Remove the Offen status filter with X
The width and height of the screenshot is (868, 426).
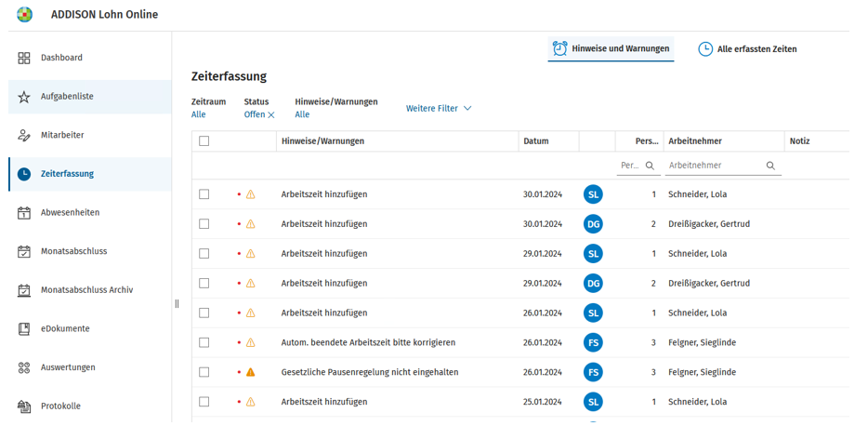click(271, 115)
